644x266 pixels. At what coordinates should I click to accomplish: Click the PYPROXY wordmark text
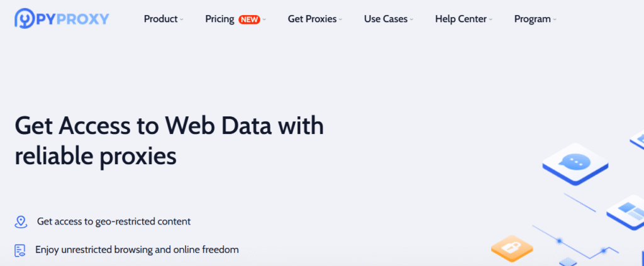click(74, 19)
